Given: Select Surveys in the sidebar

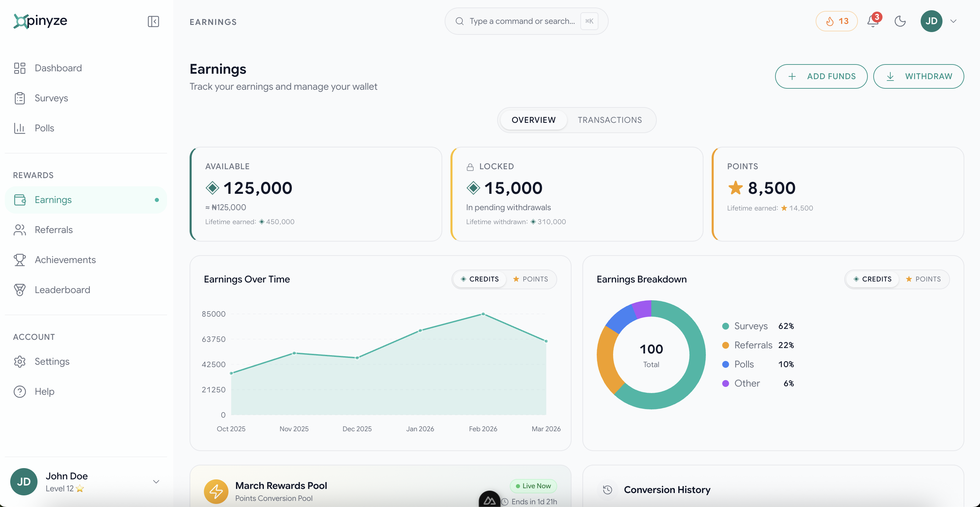Looking at the screenshot, I should 51,98.
